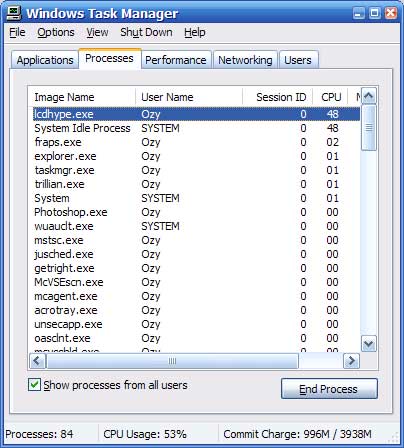The width and height of the screenshot is (404, 448).
Task: Sort processes by CPU column header
Action: (330, 97)
